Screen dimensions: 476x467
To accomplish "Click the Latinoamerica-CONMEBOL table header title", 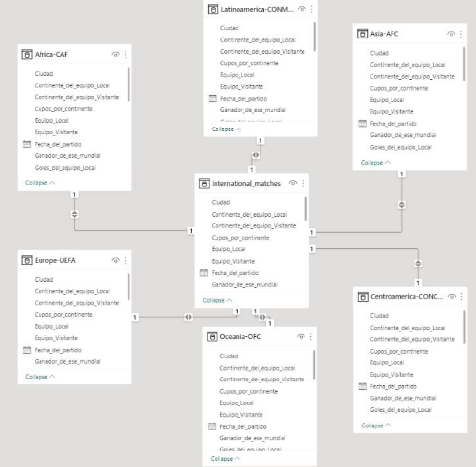I will [x=256, y=9].
